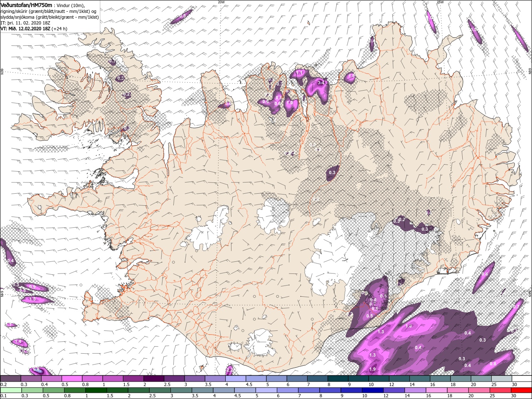Click the bright pink 0.5 swatch in the snow legend
Screen dimensions: 532x399
[x=71, y=378]
